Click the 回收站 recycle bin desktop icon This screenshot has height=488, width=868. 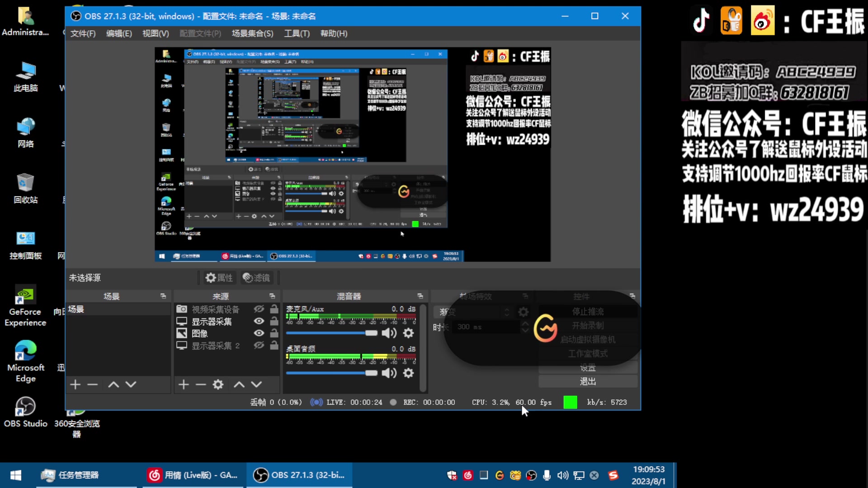pyautogui.click(x=25, y=188)
